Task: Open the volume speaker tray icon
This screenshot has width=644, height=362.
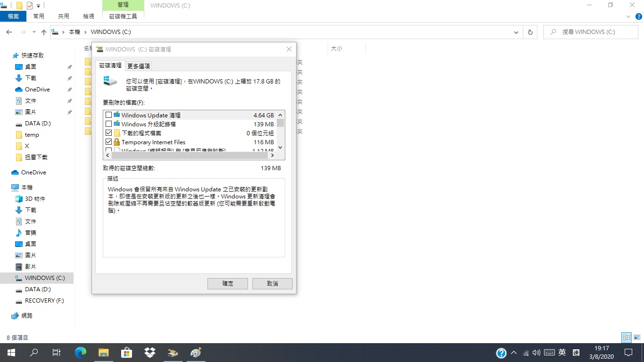Action: [536, 353]
